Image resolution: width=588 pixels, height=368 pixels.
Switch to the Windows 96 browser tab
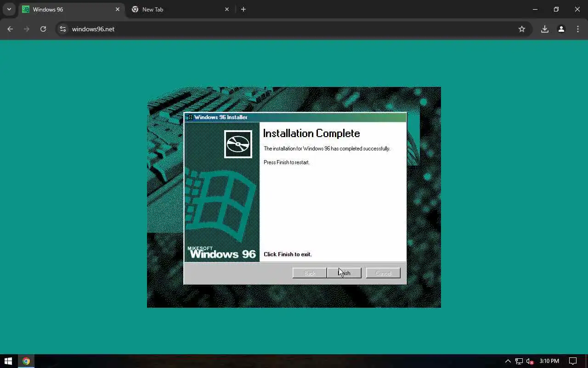71,9
